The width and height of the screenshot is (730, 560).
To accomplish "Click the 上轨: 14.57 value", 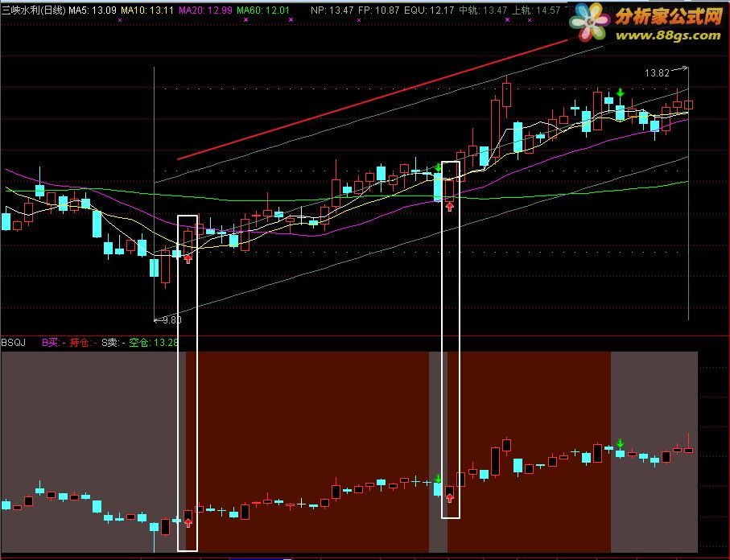I will pos(536,10).
